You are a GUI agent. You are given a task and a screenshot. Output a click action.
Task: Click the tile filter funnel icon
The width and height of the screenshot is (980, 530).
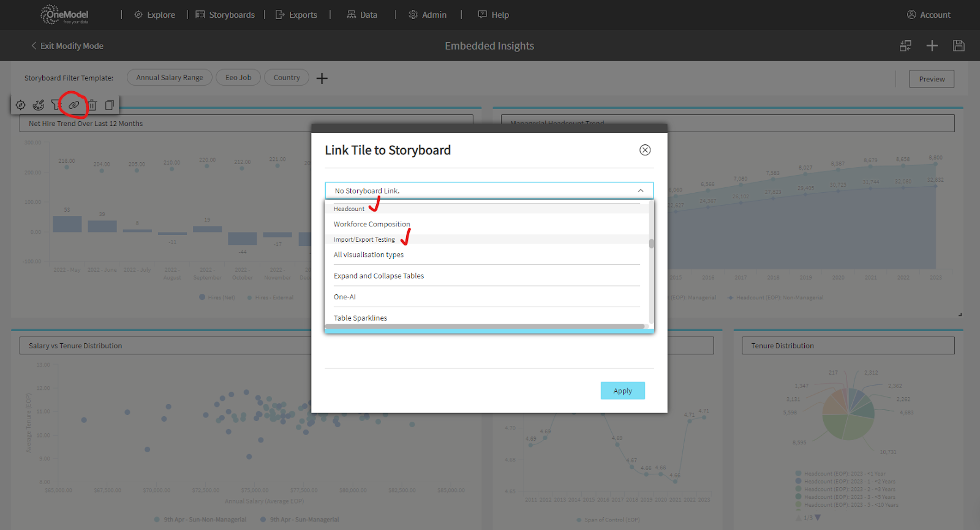tap(56, 105)
